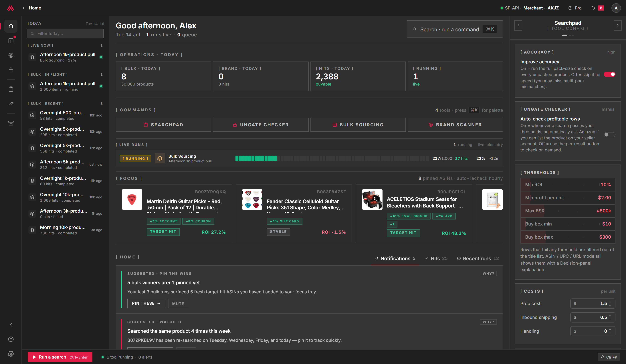The image size is (626, 364).
Task: Switch to the Hits tab
Action: point(436,258)
